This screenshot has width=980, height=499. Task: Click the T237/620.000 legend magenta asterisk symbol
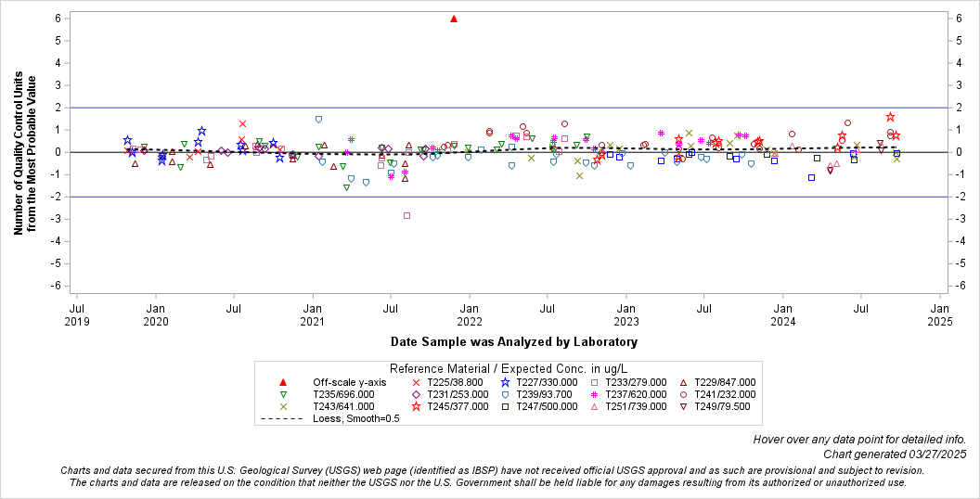pos(594,395)
